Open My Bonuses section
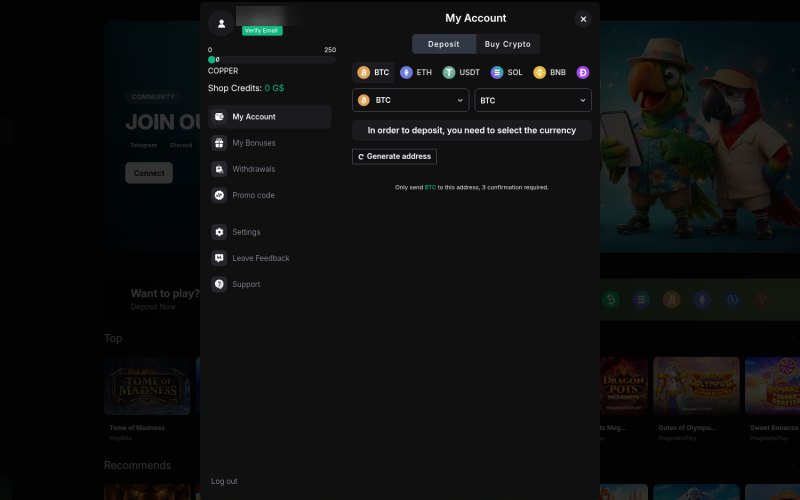 pyautogui.click(x=269, y=143)
